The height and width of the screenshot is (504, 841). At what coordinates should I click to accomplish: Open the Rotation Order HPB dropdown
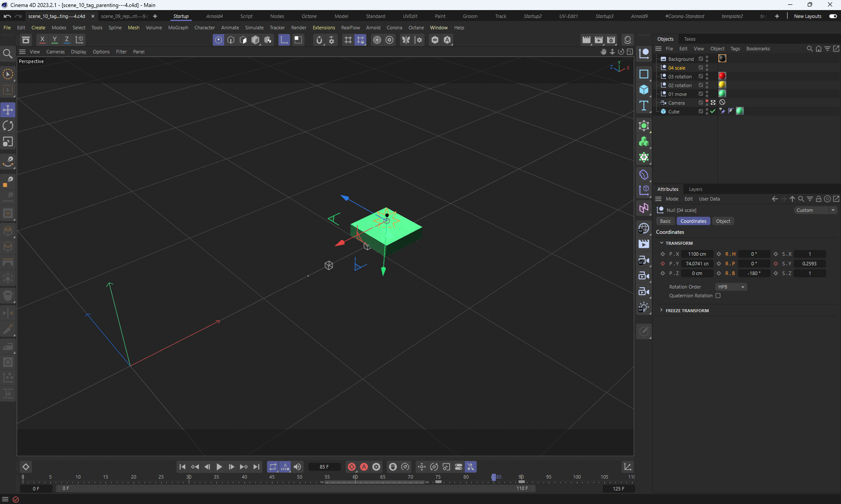(731, 287)
